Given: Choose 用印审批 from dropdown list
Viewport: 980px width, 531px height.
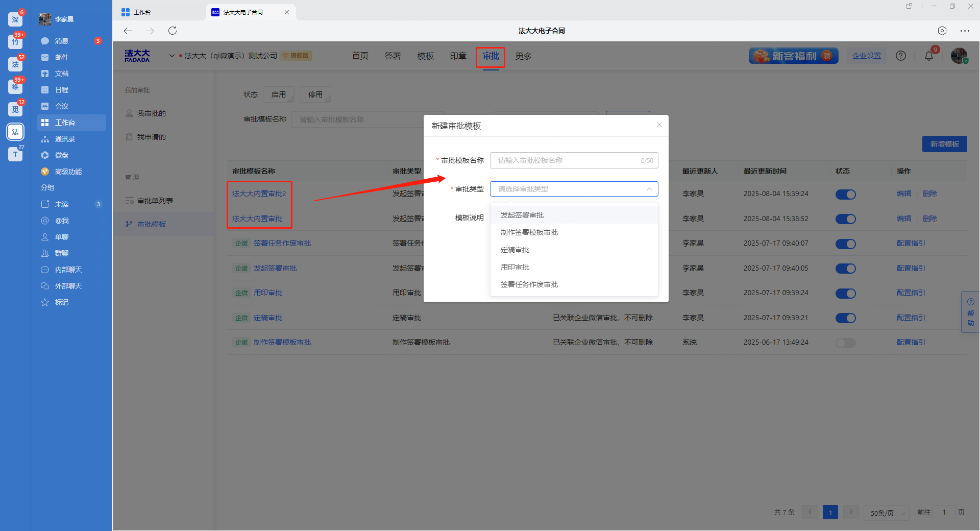Looking at the screenshot, I should pyautogui.click(x=574, y=267).
